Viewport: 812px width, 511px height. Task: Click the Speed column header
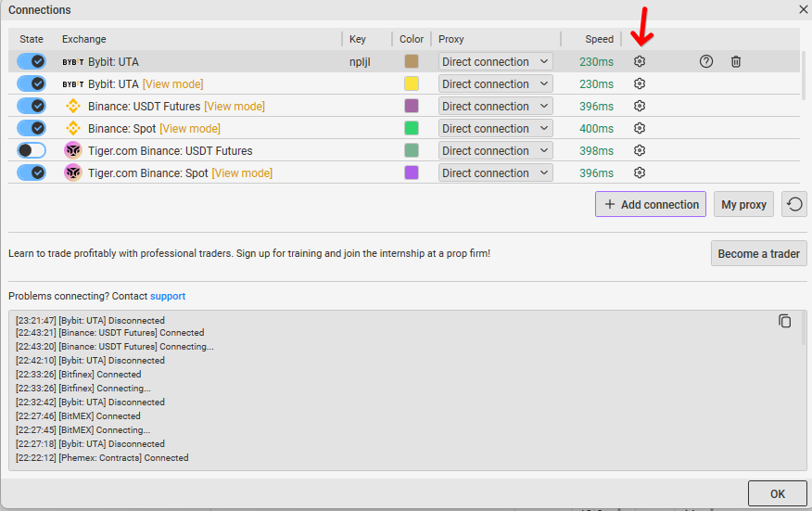click(599, 39)
